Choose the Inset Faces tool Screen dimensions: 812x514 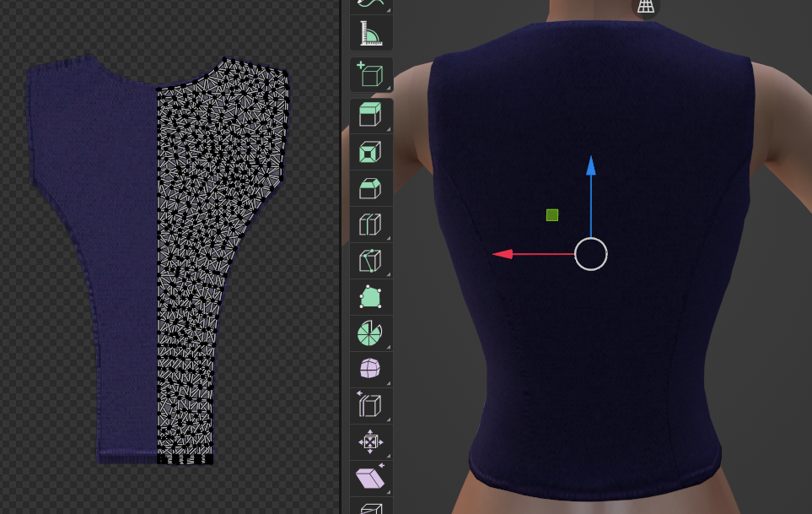pos(371,152)
